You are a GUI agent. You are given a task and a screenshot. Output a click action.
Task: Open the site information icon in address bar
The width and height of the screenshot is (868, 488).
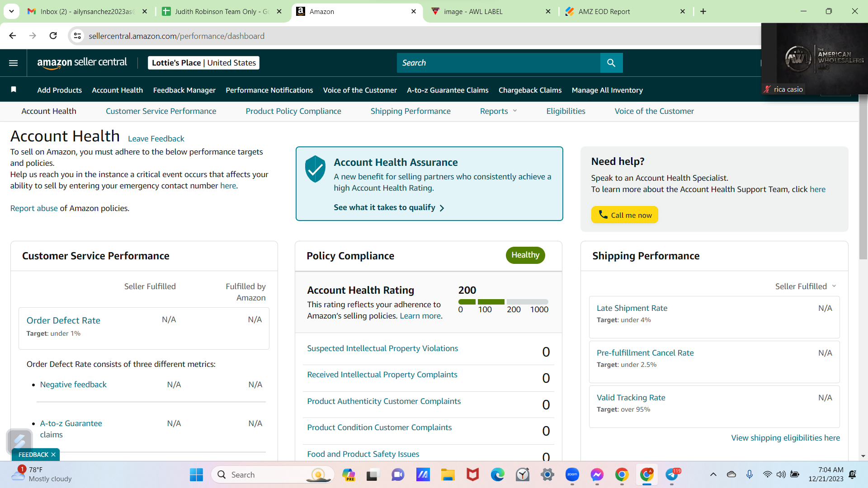pyautogui.click(x=78, y=36)
